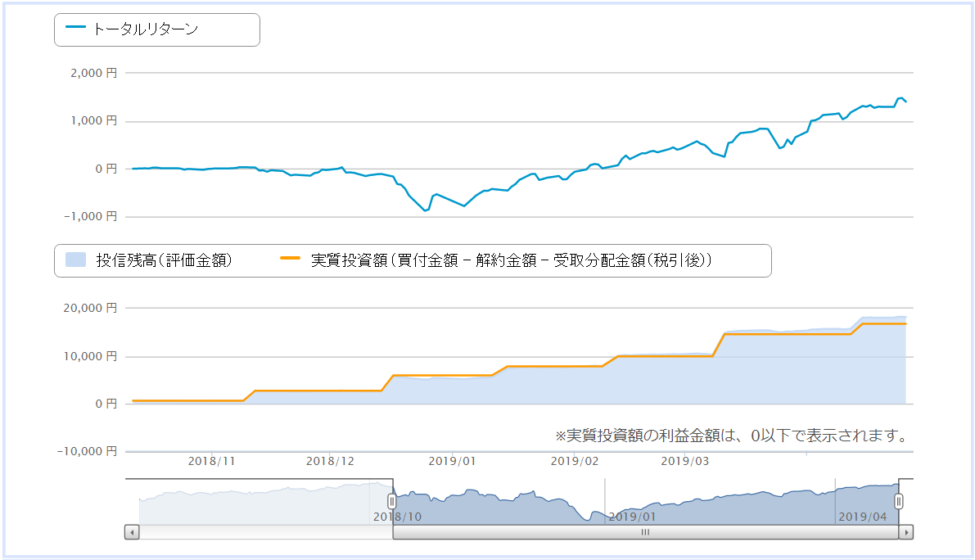Image resolution: width=975 pixels, height=560 pixels.
Task: Click the blue legend line for トータルリターン
Action: pyautogui.click(x=75, y=27)
